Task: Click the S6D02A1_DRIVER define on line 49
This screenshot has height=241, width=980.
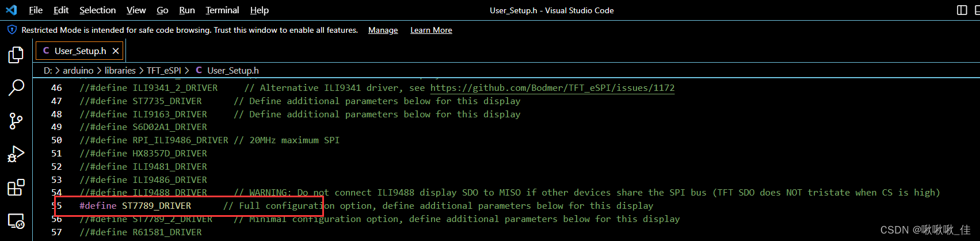Action: (x=170, y=127)
